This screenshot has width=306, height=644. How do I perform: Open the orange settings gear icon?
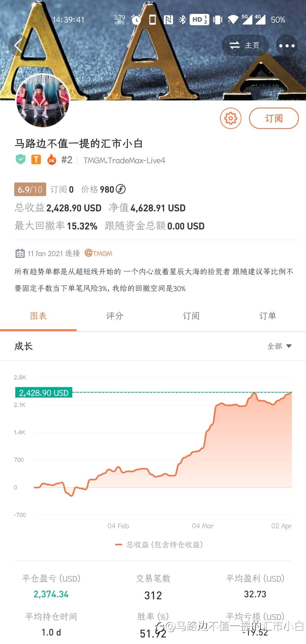point(231,118)
